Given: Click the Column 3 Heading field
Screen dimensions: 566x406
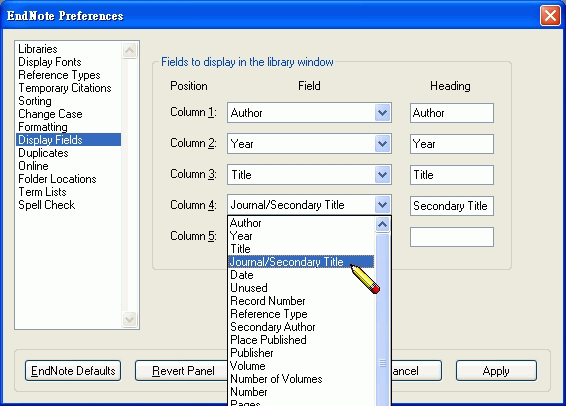Looking at the screenshot, I should coord(452,175).
